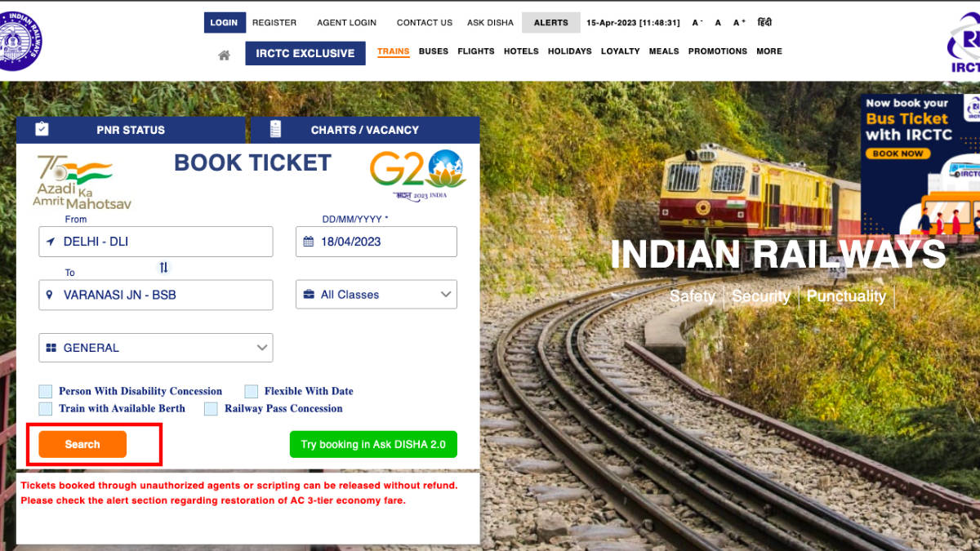Open the calendar icon in date field
Image resolution: width=980 pixels, height=551 pixels.
tap(309, 242)
